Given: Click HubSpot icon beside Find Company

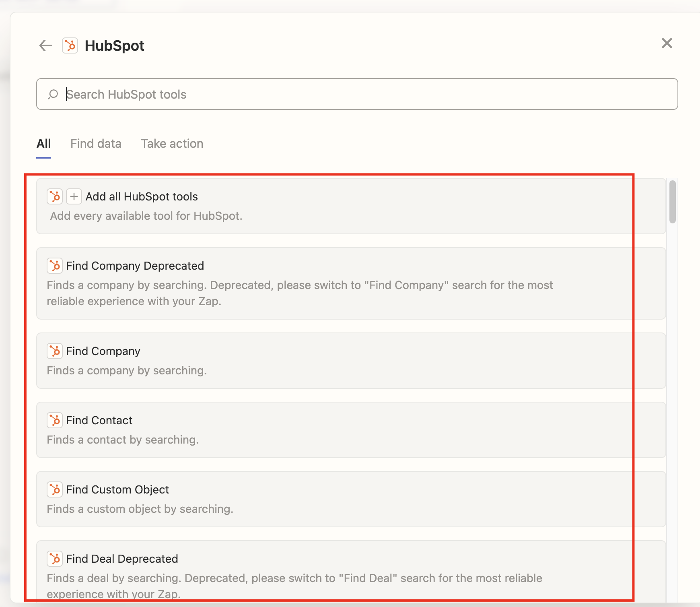Looking at the screenshot, I should pyautogui.click(x=55, y=351).
